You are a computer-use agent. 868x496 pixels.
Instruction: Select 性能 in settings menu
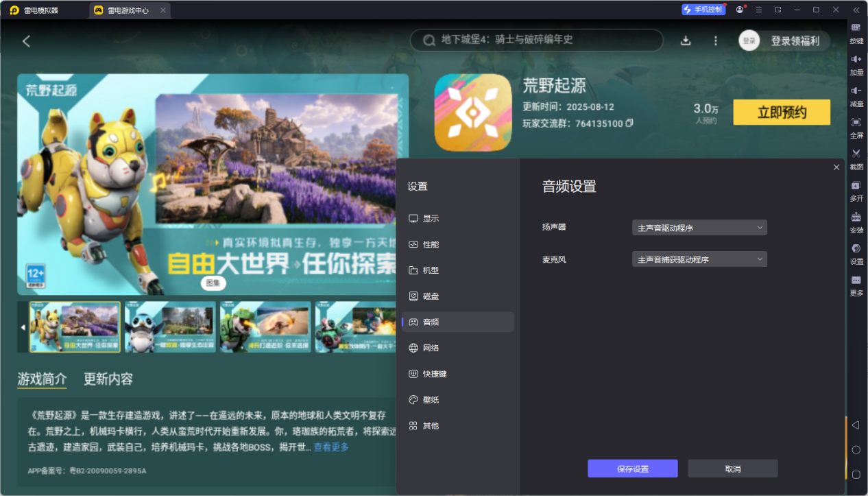tap(458, 244)
